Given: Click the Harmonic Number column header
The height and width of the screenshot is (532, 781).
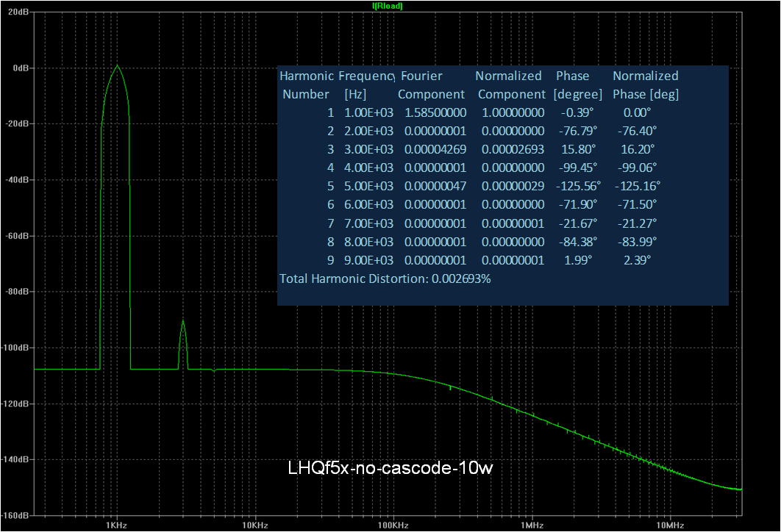Looking at the screenshot, I should click(307, 85).
